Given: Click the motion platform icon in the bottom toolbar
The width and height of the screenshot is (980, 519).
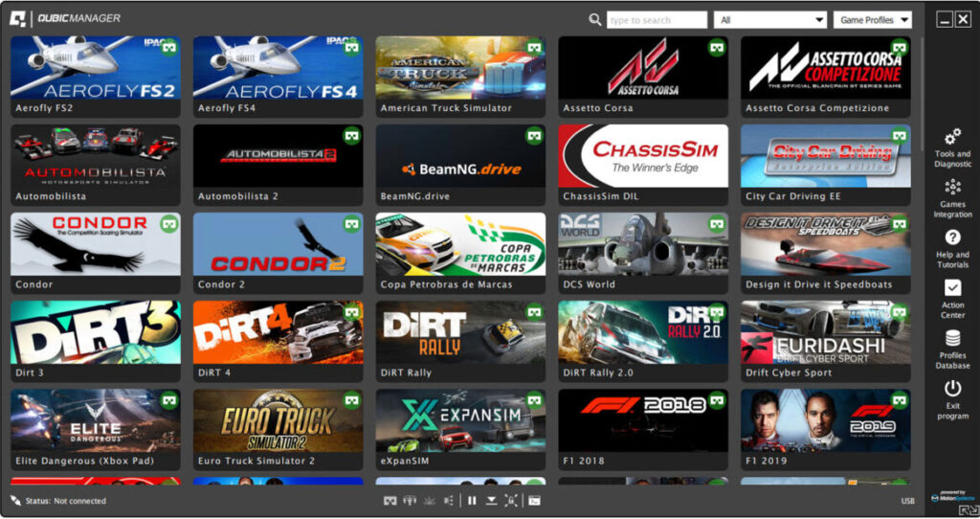Looking at the screenshot, I should (x=410, y=501).
